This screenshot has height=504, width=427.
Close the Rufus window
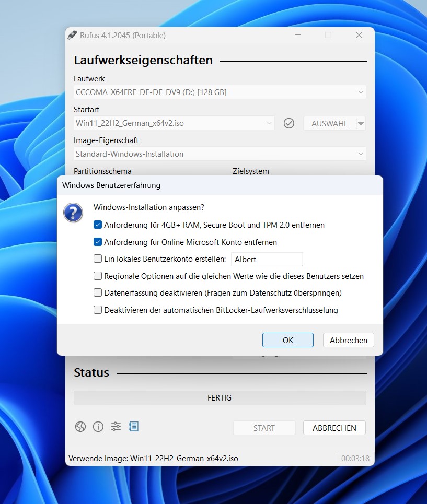pos(359,35)
